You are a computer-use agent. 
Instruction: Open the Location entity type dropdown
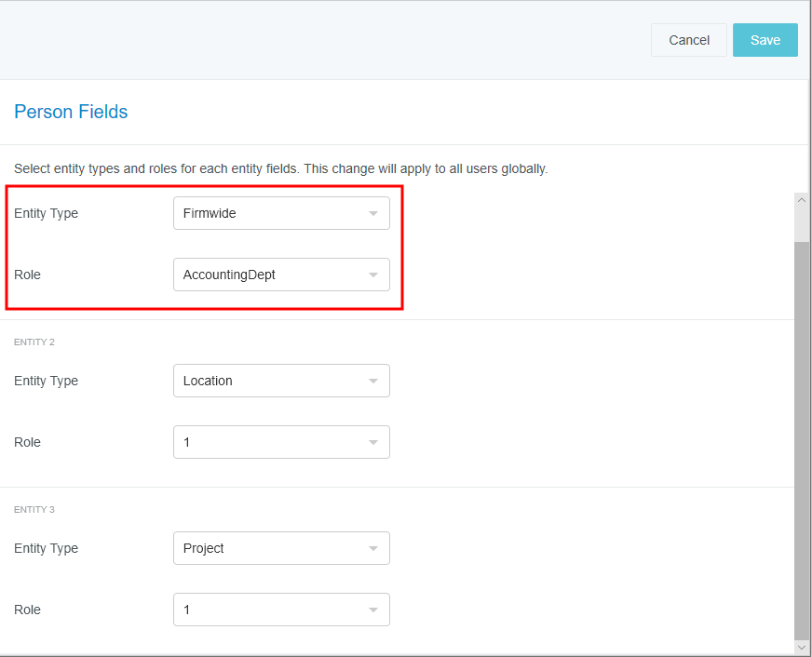[281, 381]
